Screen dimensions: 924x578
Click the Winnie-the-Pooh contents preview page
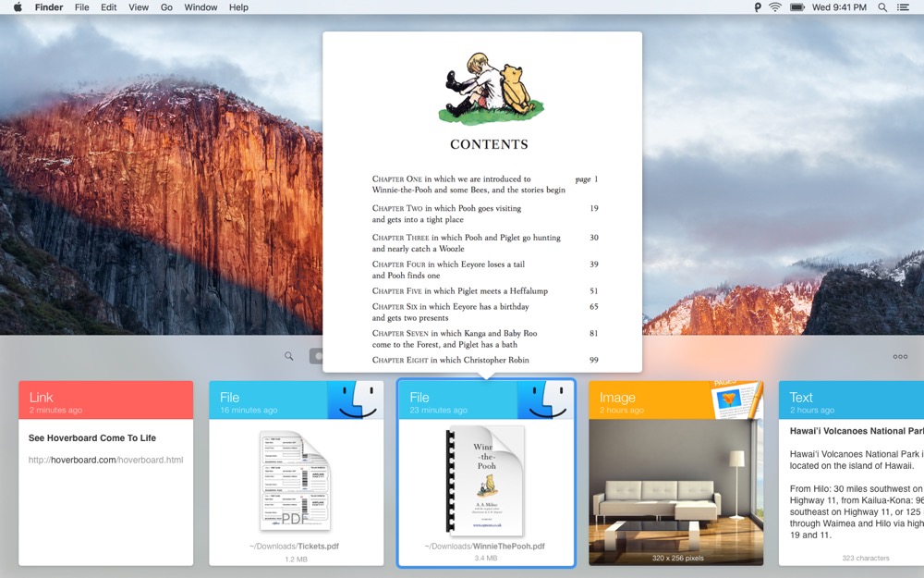[x=482, y=202]
